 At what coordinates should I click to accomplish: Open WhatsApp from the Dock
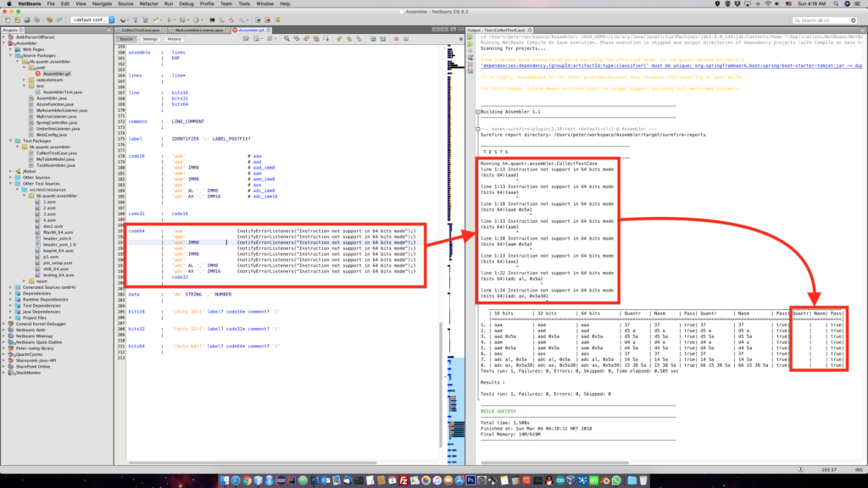point(616,480)
